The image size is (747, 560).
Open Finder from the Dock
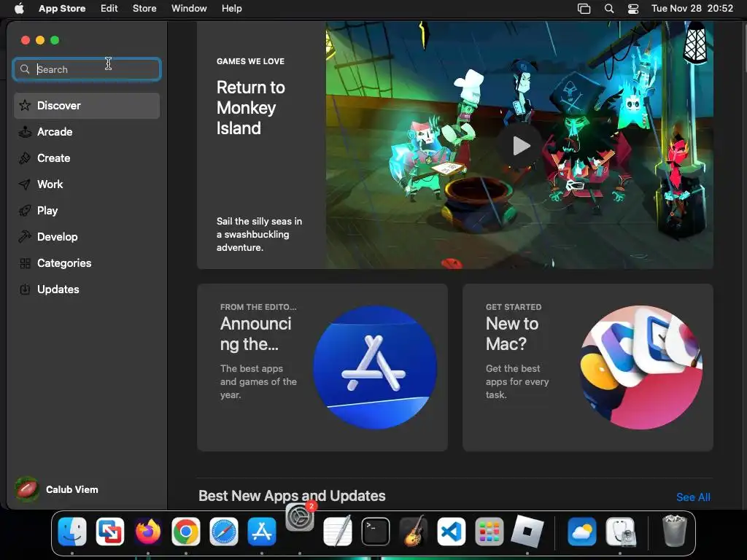tap(72, 532)
